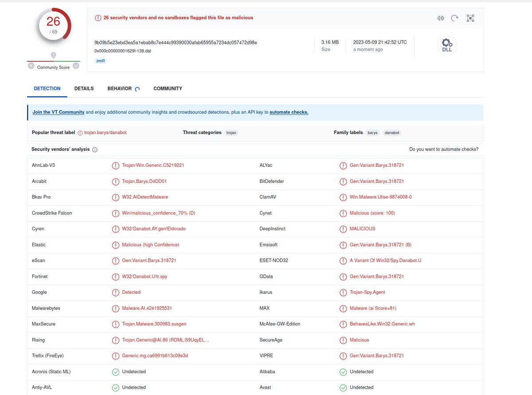Click the community score question mark marker

click(x=53, y=55)
